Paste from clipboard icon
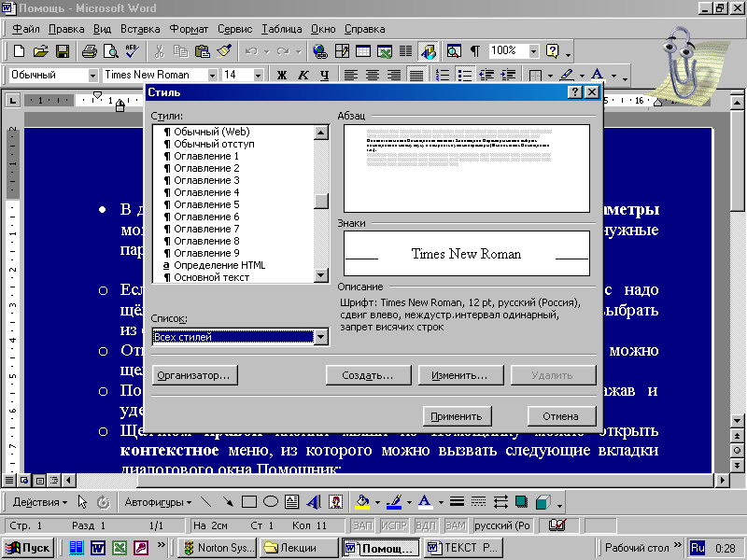The height and width of the screenshot is (560, 747). [x=203, y=51]
